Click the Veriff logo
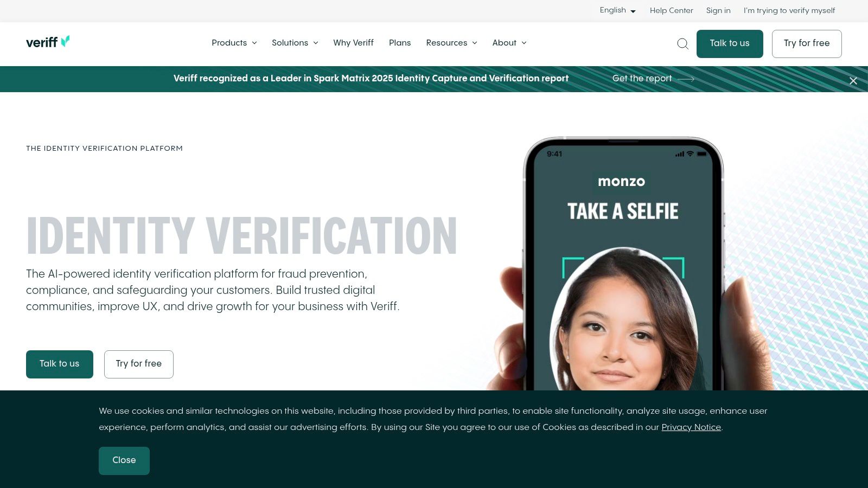This screenshot has width=868, height=488. (48, 42)
